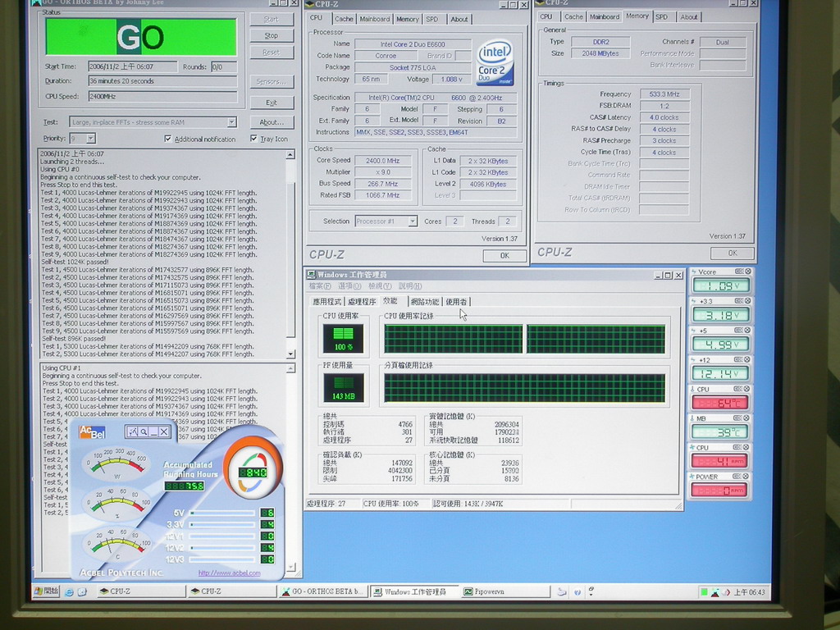Screen dimensions: 840x630
Task: Click OK in the left CPU-Z window
Action: point(504,256)
